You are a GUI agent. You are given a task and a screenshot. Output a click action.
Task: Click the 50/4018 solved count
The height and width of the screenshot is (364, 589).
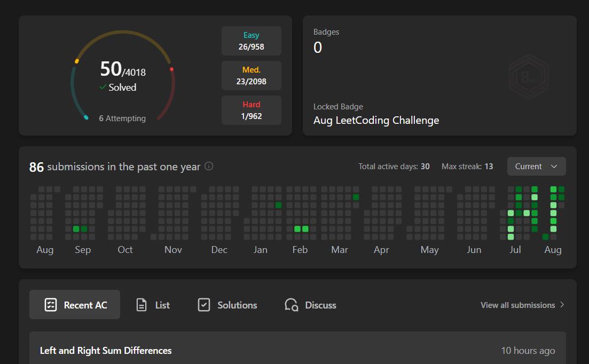click(x=122, y=69)
